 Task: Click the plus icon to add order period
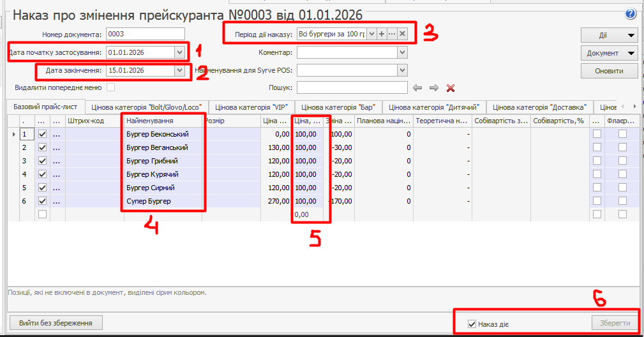381,34
